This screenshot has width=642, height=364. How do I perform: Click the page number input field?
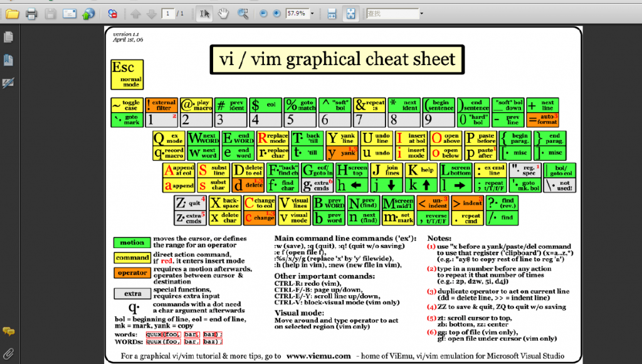coord(168,14)
